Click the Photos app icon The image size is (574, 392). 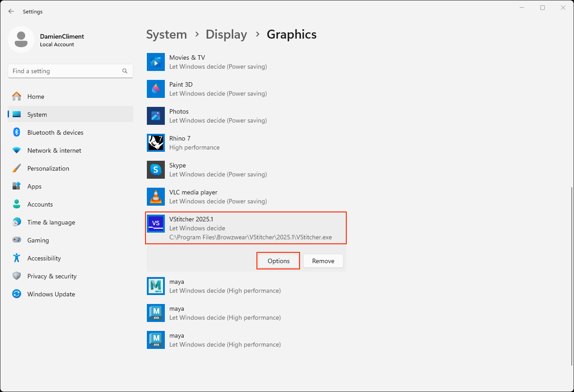click(x=156, y=116)
